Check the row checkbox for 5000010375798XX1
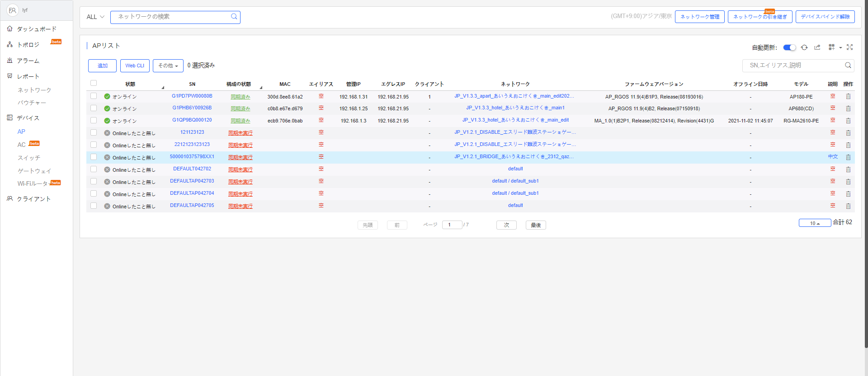The height and width of the screenshot is (376, 868). click(x=94, y=157)
